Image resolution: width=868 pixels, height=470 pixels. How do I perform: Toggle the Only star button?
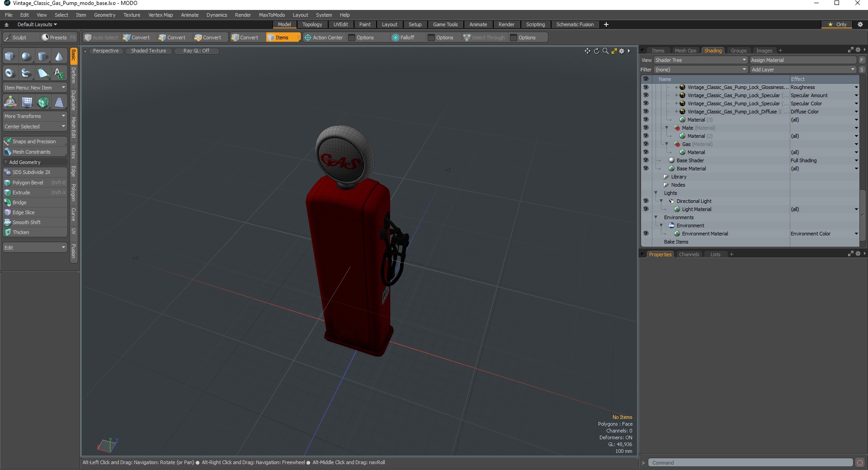coord(837,24)
